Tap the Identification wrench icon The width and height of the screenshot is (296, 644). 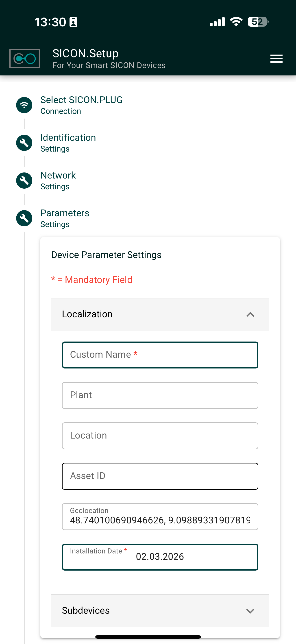pyautogui.click(x=24, y=143)
